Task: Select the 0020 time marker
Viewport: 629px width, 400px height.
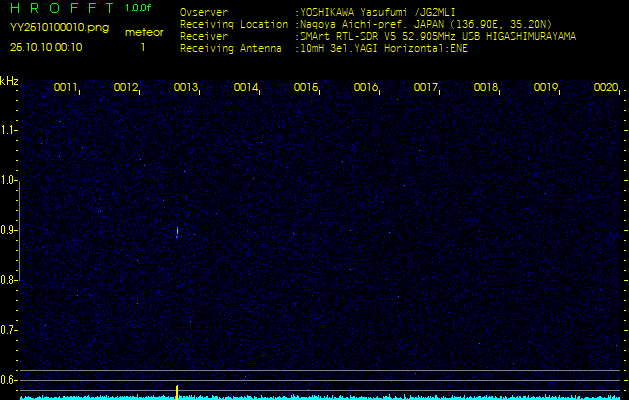Action: 606,88
